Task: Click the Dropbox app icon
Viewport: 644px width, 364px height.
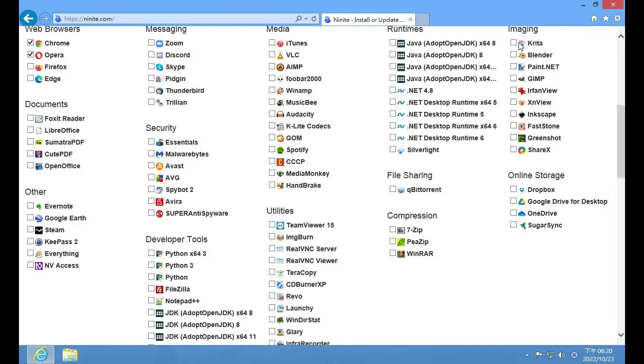Action: (522, 190)
